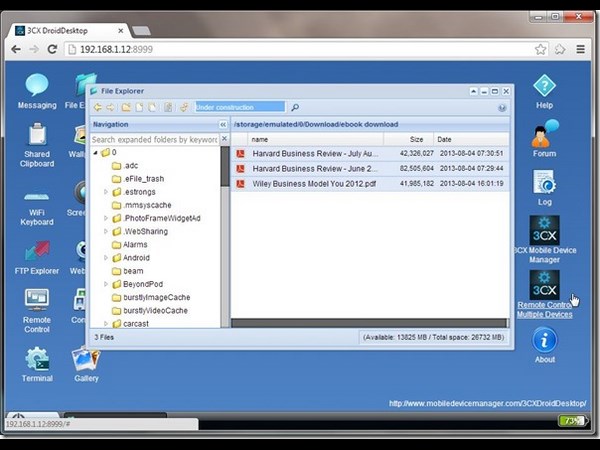This screenshot has width=600, height=450.
Task: Expand the .PhotoFrameWidgetAd folder
Action: point(106,218)
